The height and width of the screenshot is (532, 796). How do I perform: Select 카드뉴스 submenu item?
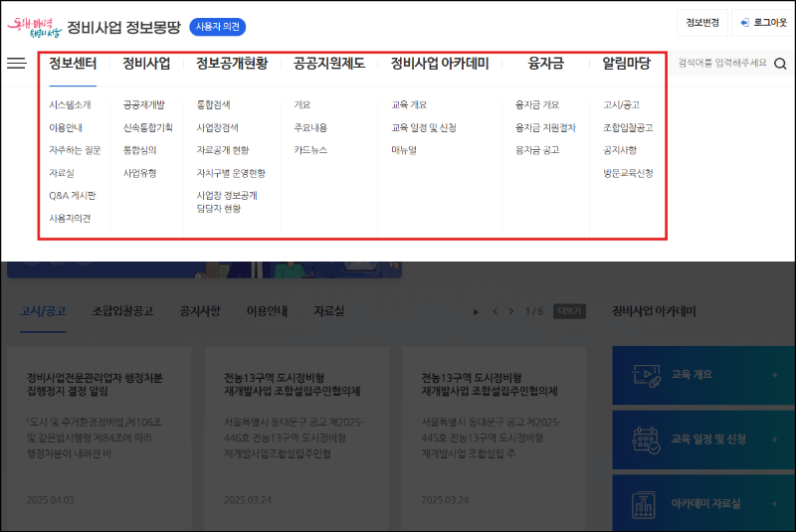310,150
